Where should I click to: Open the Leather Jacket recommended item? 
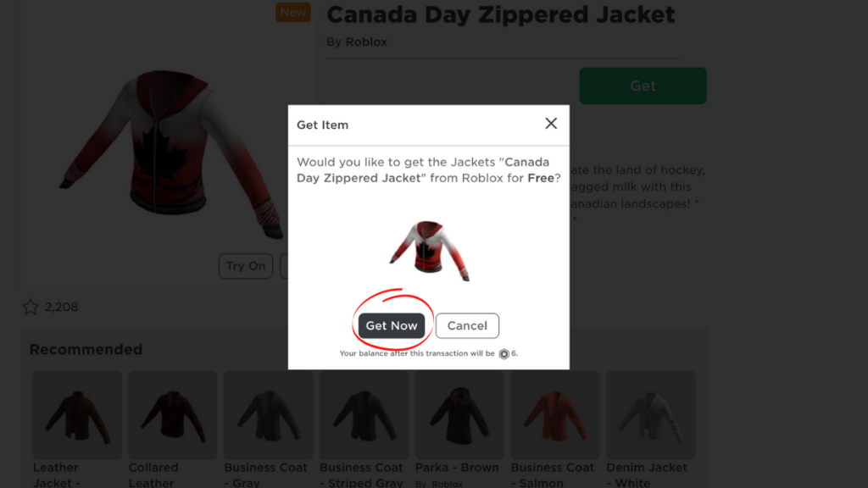77,415
